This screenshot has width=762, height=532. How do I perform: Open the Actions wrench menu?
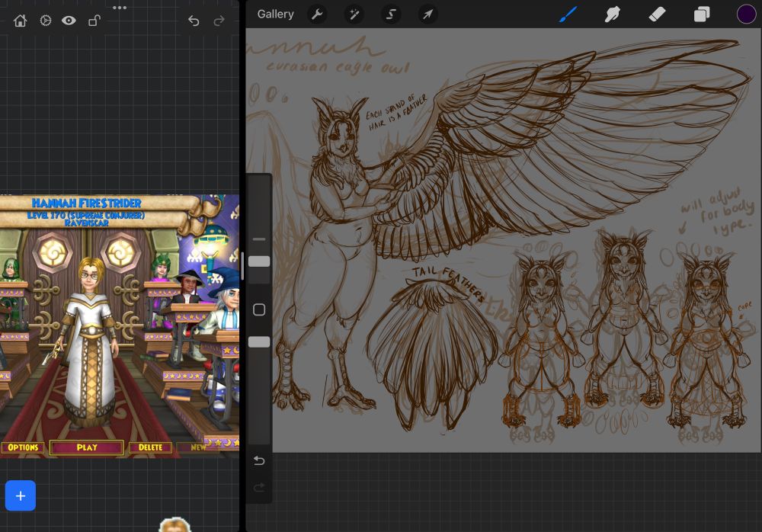click(x=317, y=14)
